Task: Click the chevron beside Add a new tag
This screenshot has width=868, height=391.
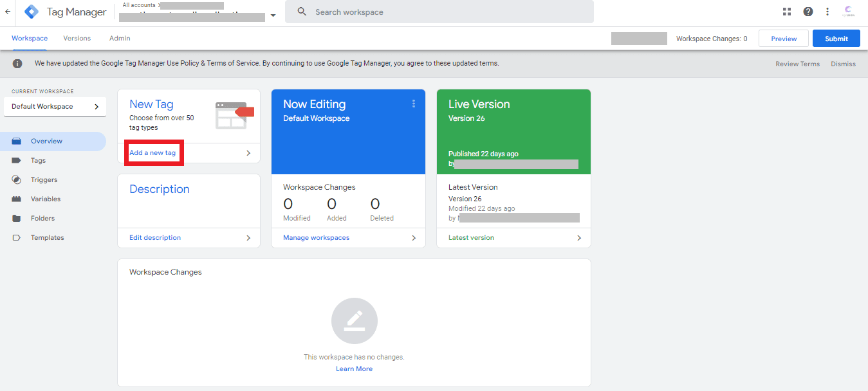Action: (248, 153)
